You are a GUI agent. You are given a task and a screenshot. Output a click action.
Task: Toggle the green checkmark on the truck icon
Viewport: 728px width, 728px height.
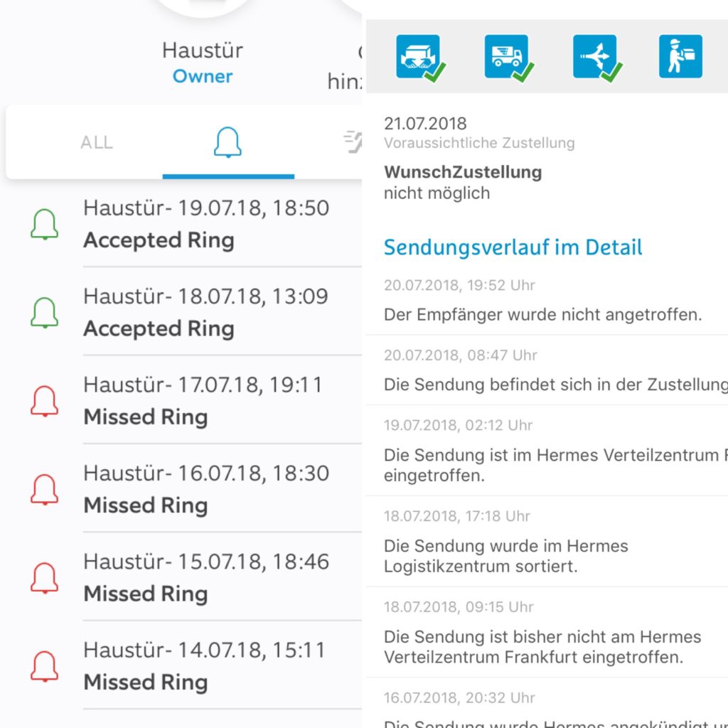pyautogui.click(x=525, y=73)
